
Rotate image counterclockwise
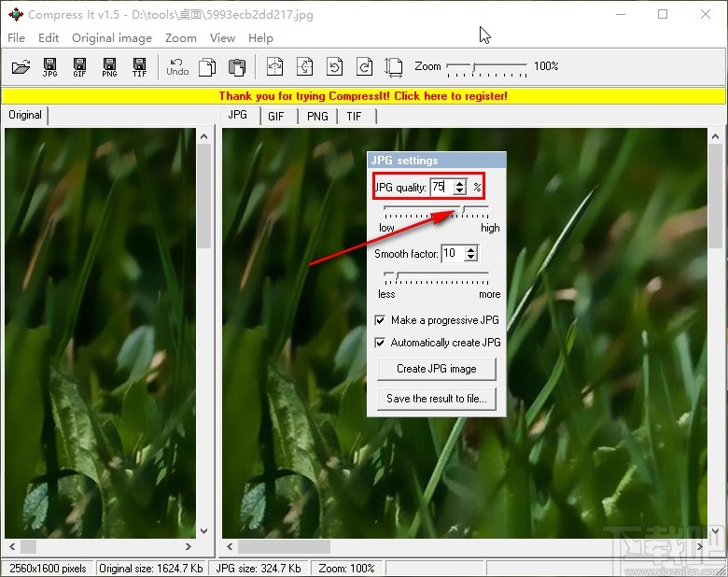[334, 67]
